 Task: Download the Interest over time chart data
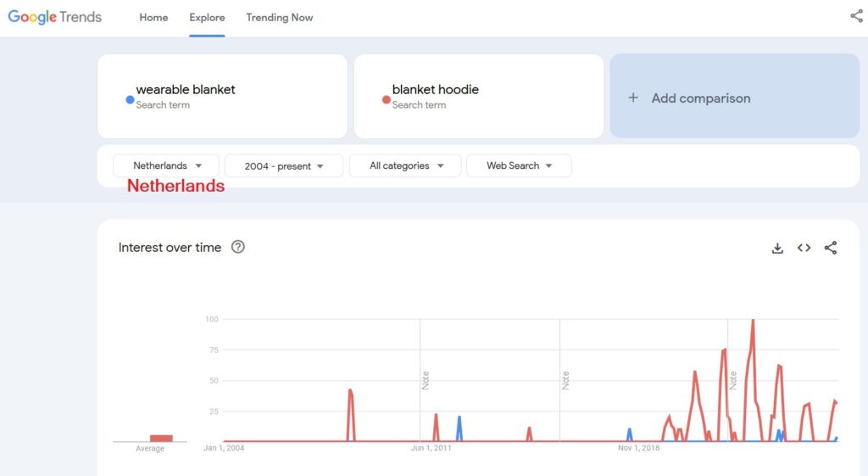[x=777, y=248]
